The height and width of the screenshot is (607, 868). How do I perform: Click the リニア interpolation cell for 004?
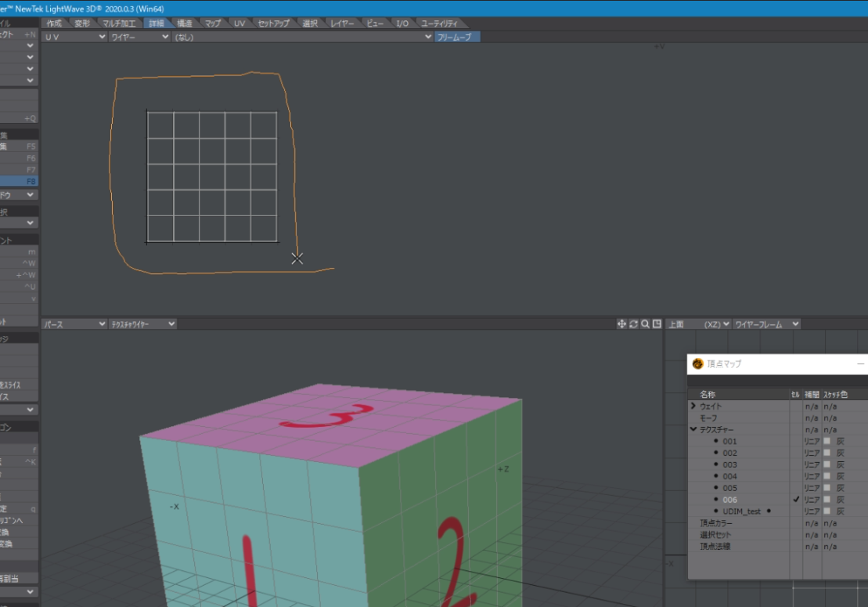812,476
